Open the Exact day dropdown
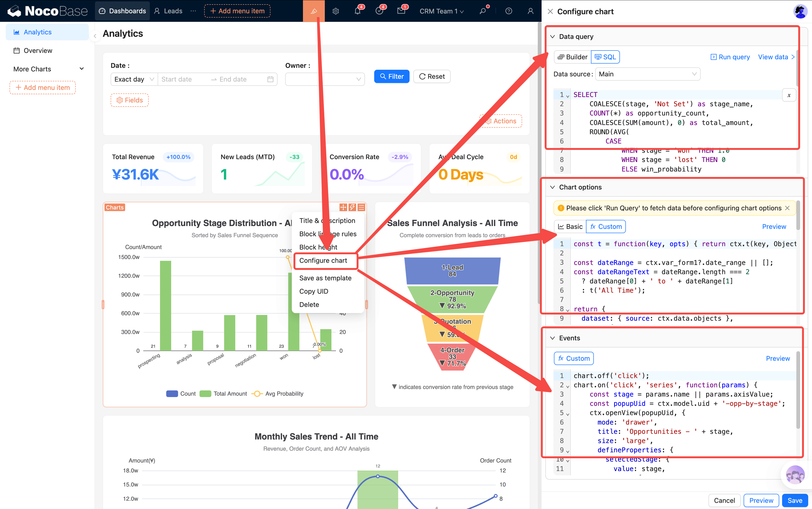This screenshot has width=812, height=509. click(x=134, y=79)
